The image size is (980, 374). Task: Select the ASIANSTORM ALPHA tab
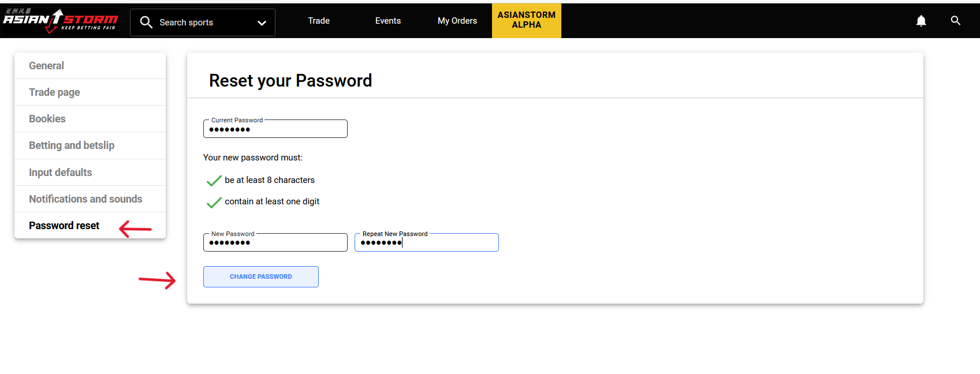point(527,21)
